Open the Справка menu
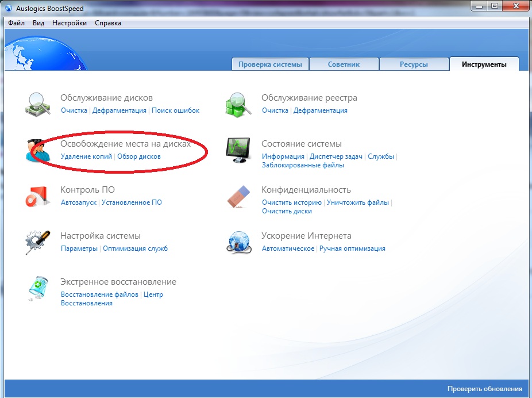The height and width of the screenshot is (398, 532). (x=108, y=23)
